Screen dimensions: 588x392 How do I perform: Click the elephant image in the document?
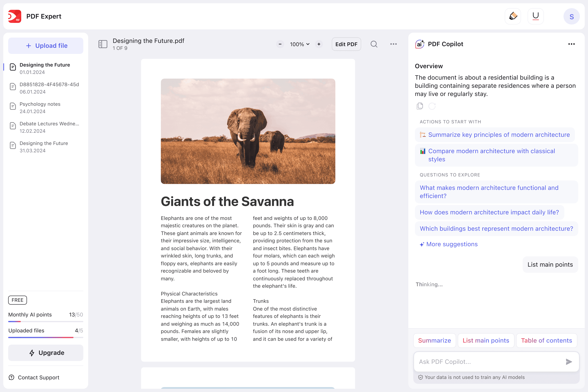pos(248,131)
